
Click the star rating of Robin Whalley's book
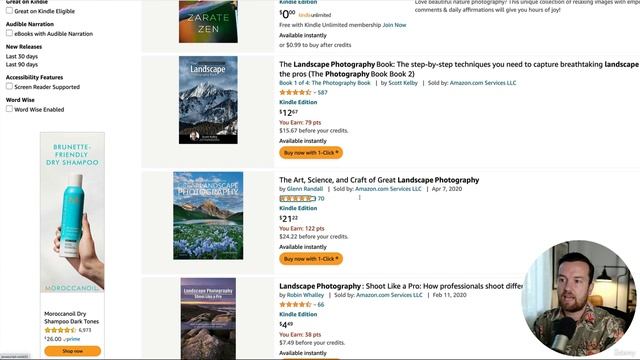tap(295, 304)
